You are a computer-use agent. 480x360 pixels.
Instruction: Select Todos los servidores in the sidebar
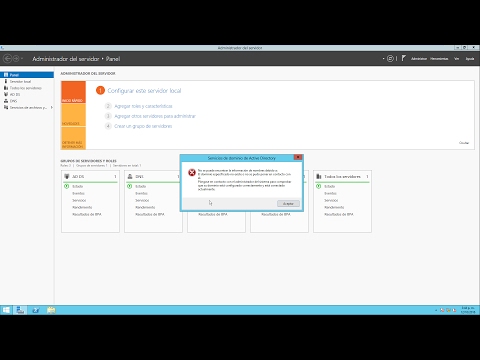(x=27, y=88)
